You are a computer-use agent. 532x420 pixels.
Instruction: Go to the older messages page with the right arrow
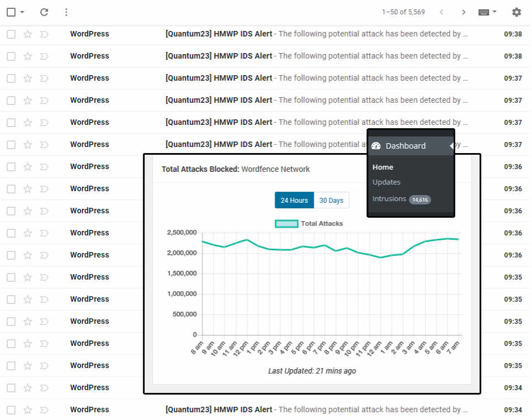tap(463, 12)
